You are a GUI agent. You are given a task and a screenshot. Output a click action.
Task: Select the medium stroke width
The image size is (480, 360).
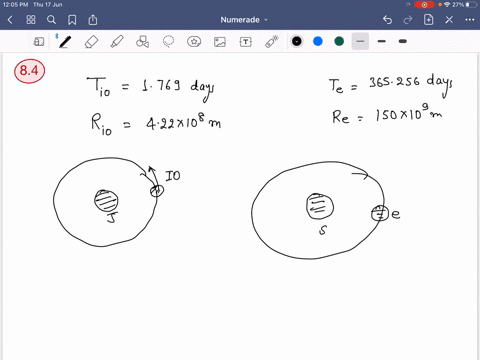click(x=382, y=41)
